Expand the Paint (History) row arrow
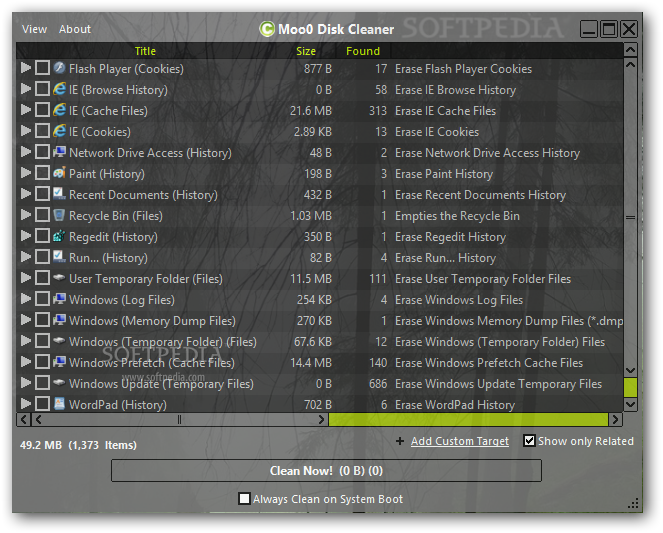Image resolution: width=663 pixels, height=533 pixels. click(26, 173)
